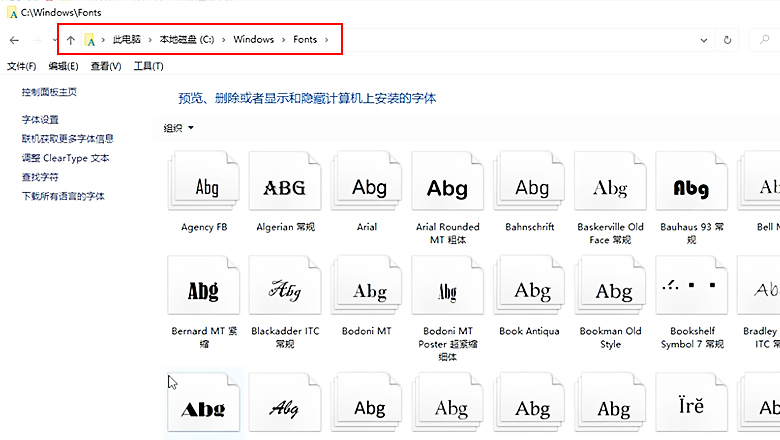This screenshot has height=440, width=780.
Task: Open recent locations dropdown arrow
Action: coord(54,40)
